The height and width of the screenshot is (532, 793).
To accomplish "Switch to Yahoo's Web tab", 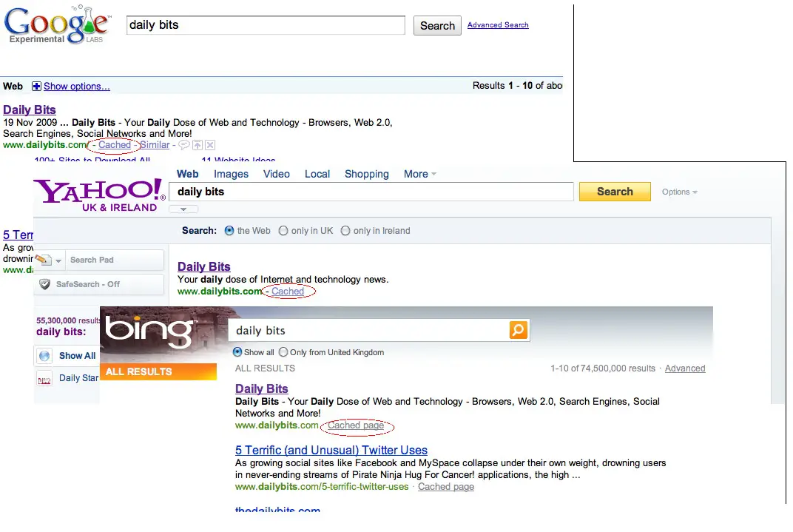I will tap(188, 174).
